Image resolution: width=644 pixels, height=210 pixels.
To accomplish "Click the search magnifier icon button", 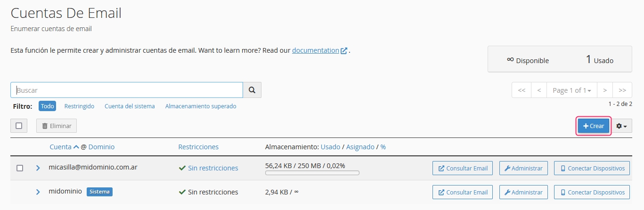I will pyautogui.click(x=252, y=90).
